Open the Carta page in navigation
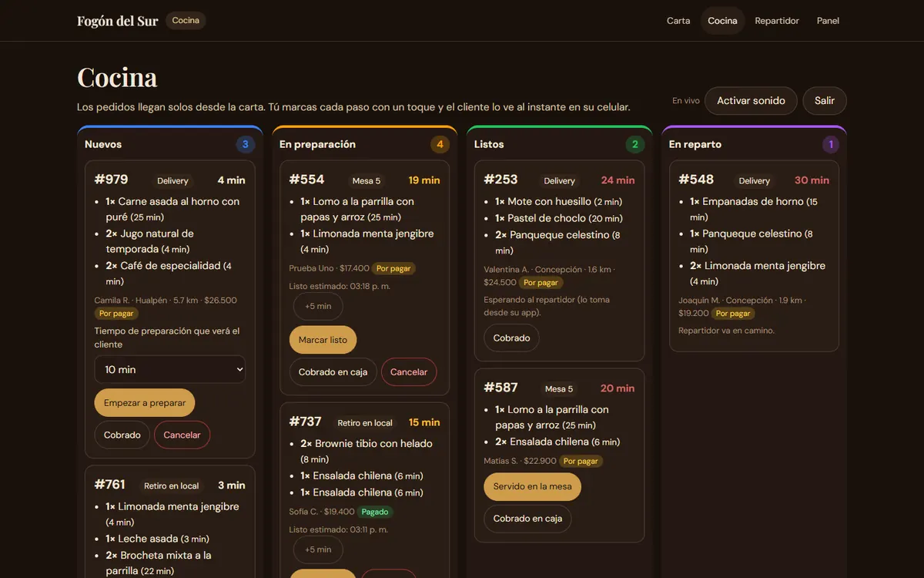Viewport: 924px width, 578px height. point(678,21)
